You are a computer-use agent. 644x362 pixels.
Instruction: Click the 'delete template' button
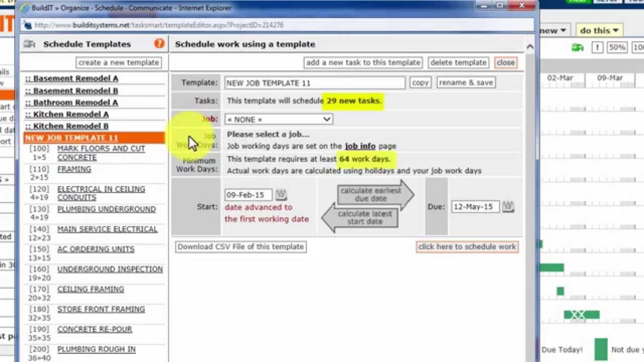point(459,62)
